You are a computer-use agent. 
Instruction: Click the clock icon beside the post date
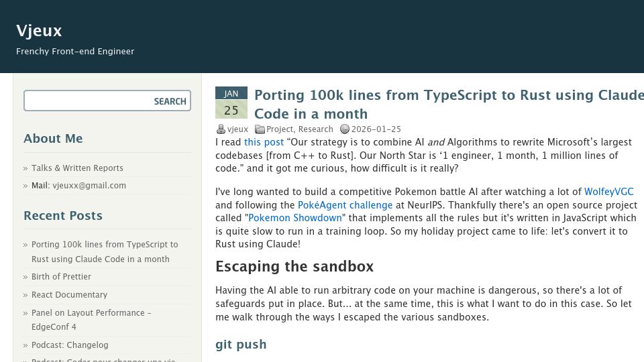click(345, 129)
